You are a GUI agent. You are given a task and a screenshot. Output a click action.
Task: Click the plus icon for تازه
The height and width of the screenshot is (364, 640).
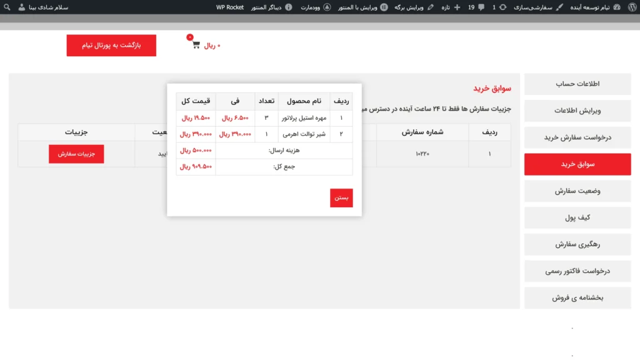pos(457,7)
